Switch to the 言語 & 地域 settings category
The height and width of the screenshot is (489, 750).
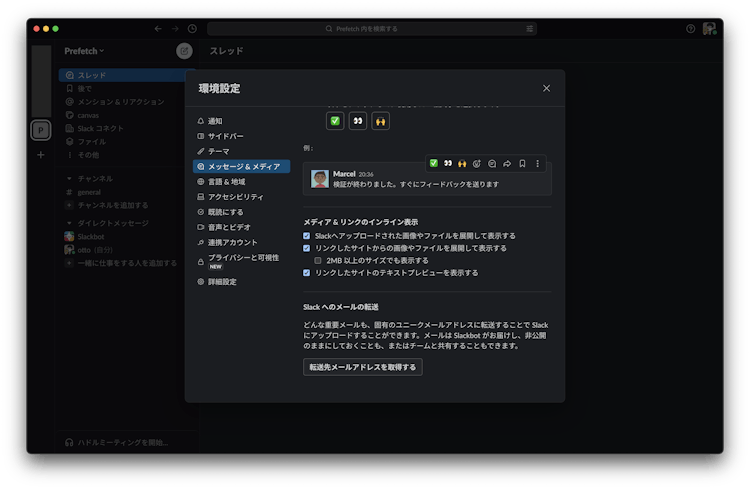pos(226,182)
